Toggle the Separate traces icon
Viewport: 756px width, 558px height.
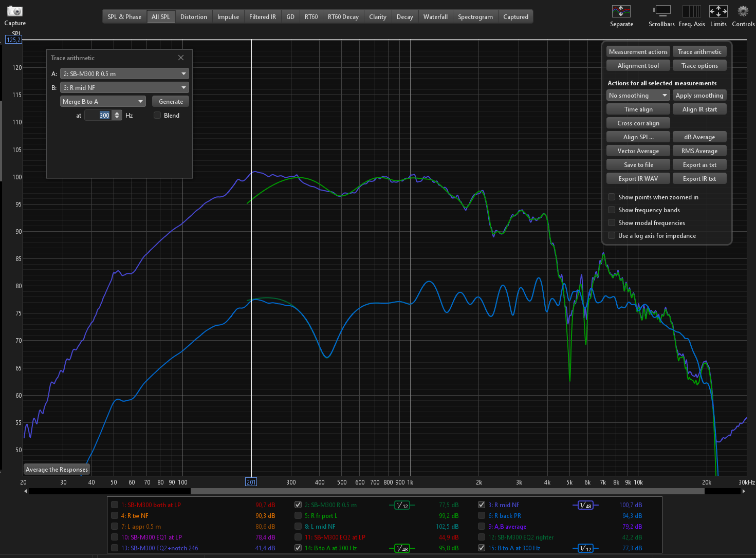pos(621,11)
